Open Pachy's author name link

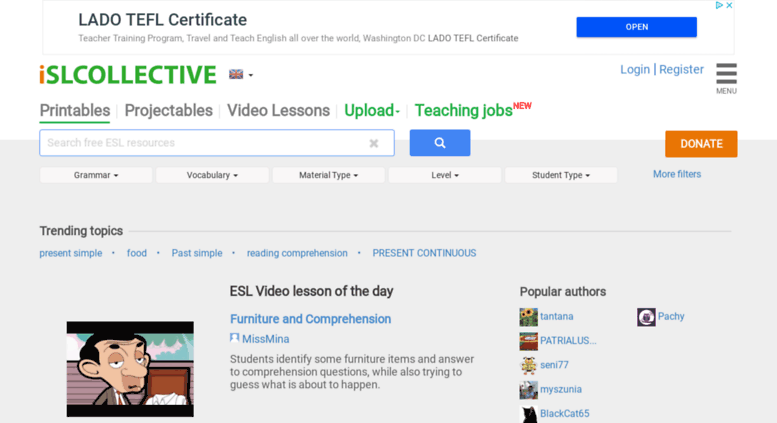(x=671, y=317)
